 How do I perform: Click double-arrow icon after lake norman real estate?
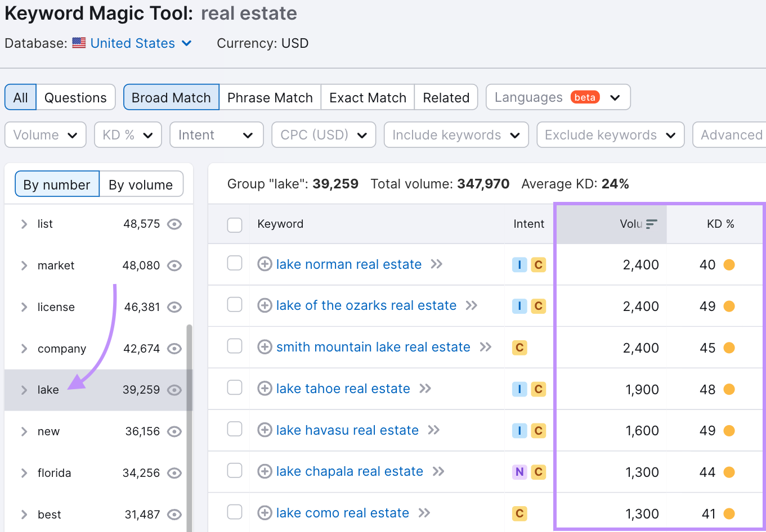[437, 264]
